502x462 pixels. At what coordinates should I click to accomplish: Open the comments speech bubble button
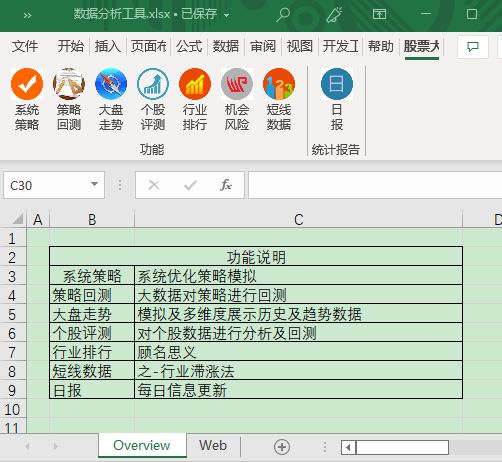473,47
